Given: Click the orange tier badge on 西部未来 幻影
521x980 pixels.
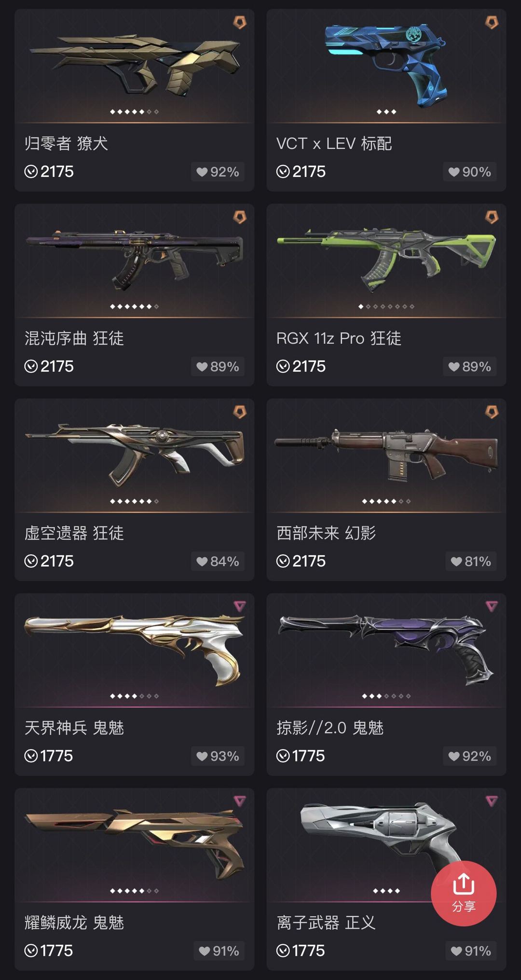Looking at the screenshot, I should [492, 412].
